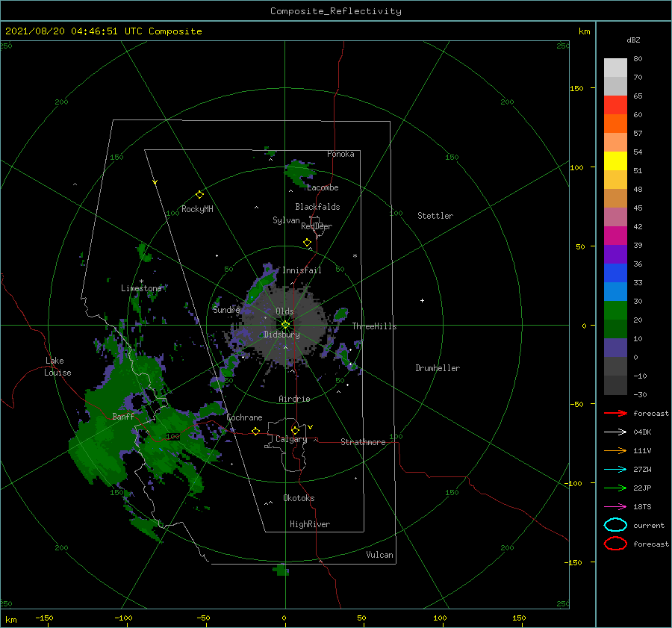Click the Cochrane label
Image resolution: width=672 pixels, height=628 pixels.
244,417
